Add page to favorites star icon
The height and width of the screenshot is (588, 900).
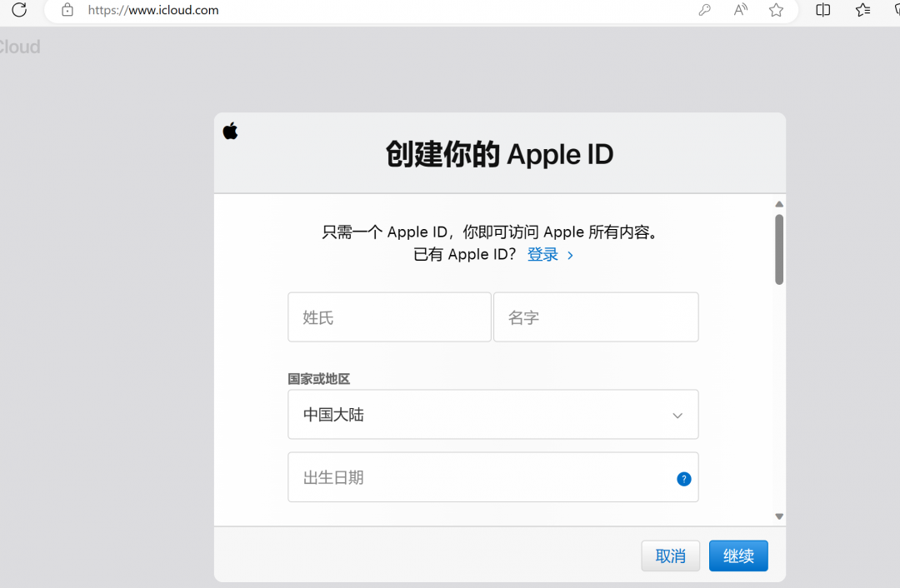(776, 10)
